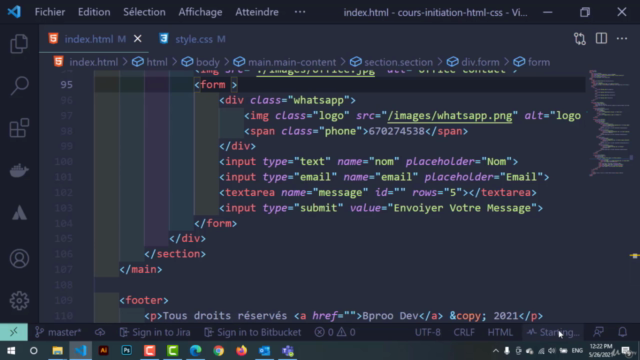Click the Bproo Dev anchor text
The image size is (640, 360).
(x=390, y=316)
